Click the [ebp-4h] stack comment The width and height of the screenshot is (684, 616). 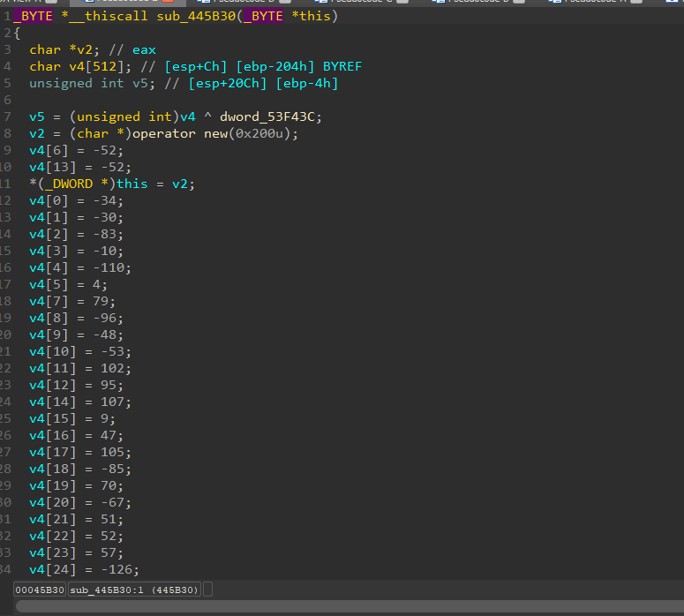point(307,83)
